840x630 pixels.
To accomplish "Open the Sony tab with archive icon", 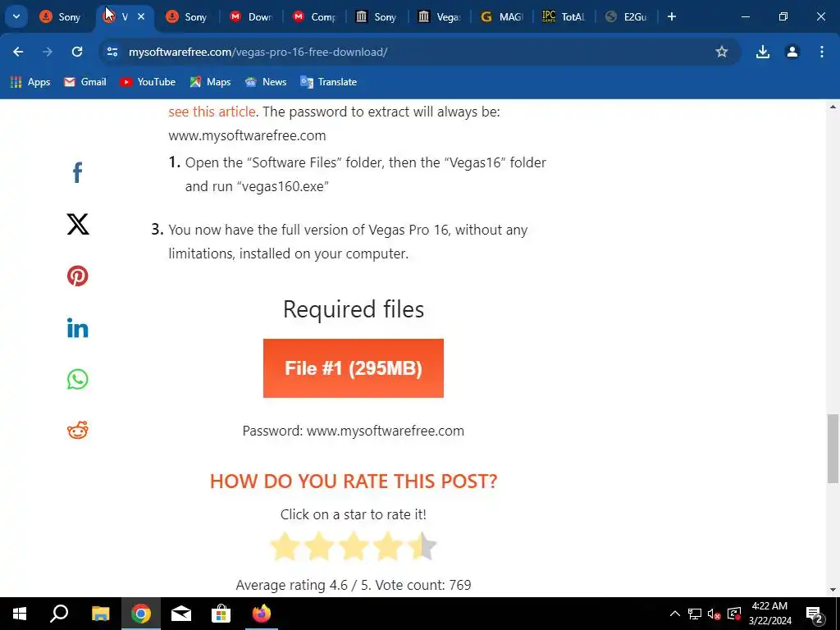I will 377,16.
